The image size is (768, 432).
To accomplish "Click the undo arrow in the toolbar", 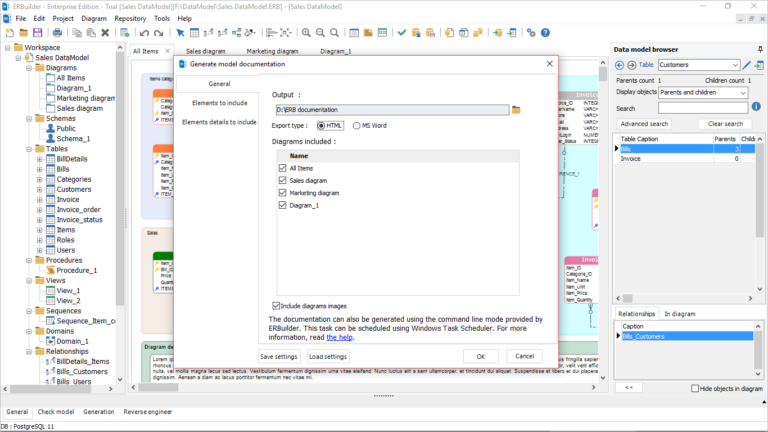I will point(144,33).
